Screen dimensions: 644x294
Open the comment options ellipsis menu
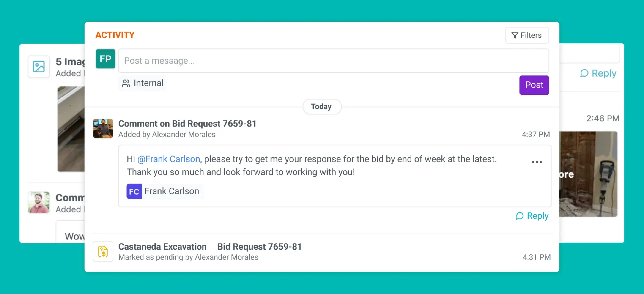pyautogui.click(x=536, y=162)
